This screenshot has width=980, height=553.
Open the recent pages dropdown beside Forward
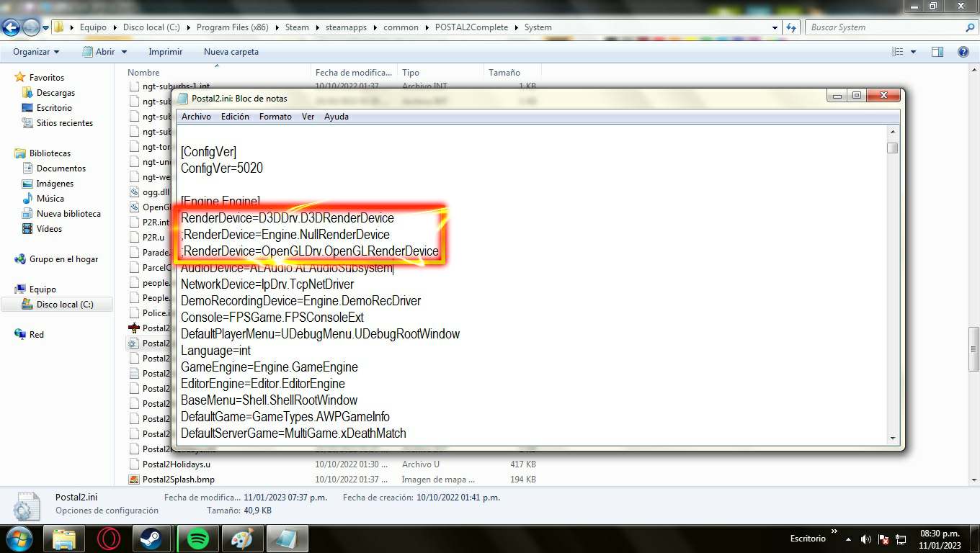pos(45,28)
